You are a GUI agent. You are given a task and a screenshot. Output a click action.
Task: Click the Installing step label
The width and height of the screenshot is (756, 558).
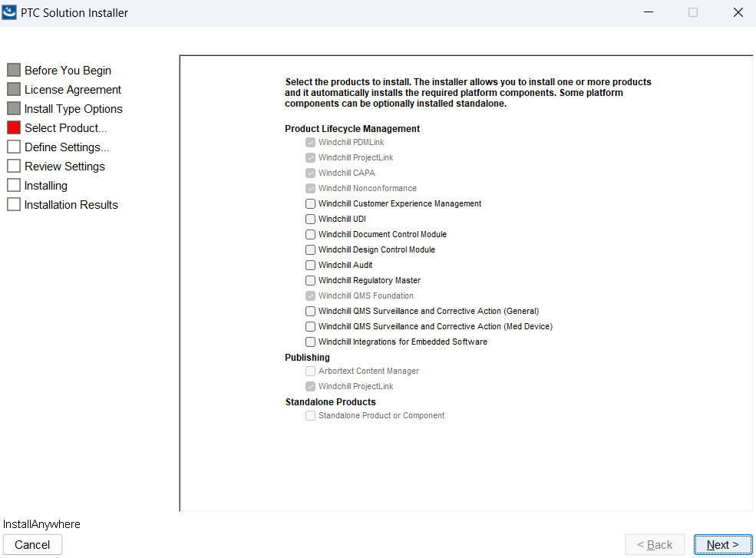click(46, 186)
